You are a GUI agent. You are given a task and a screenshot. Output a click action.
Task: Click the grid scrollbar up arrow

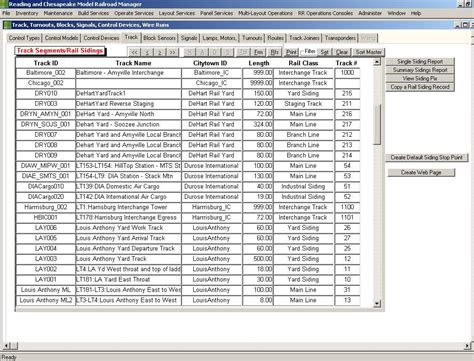tap(377, 62)
